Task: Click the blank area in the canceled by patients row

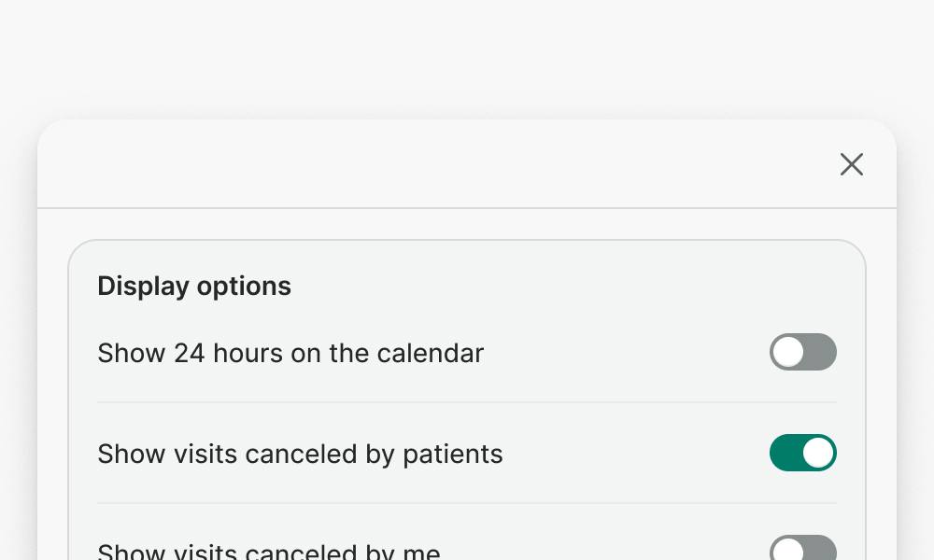Action: 635,455
